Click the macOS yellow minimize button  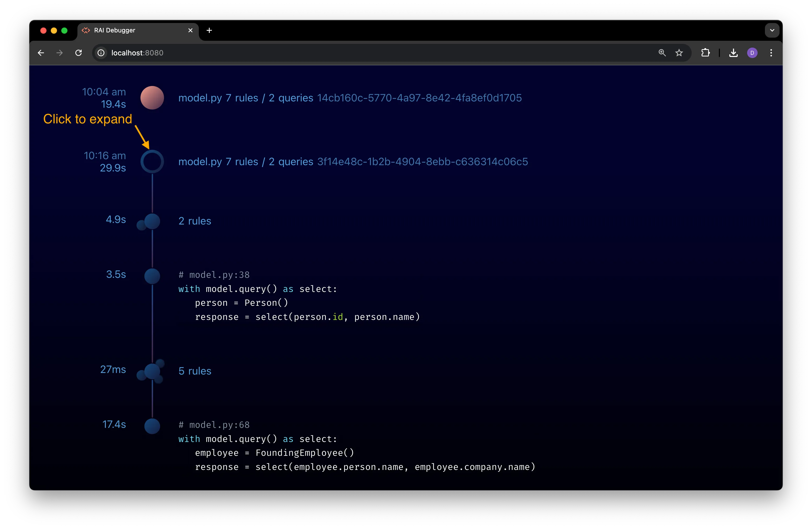(54, 31)
